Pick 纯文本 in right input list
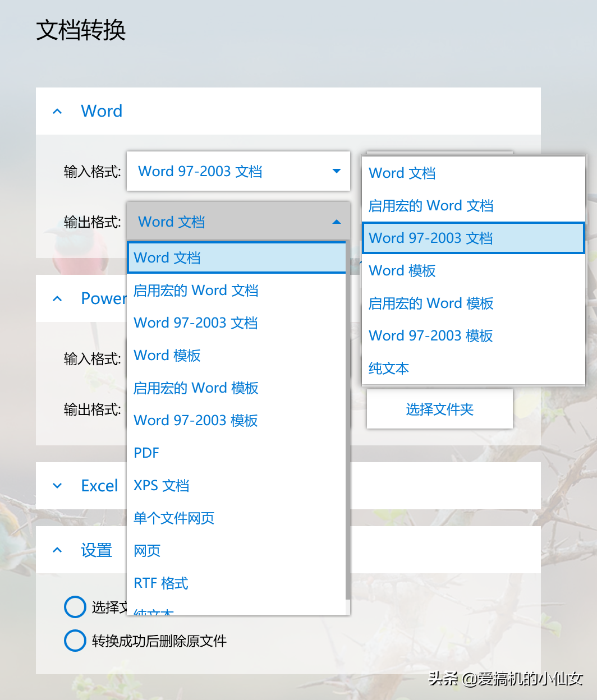 pos(474,368)
